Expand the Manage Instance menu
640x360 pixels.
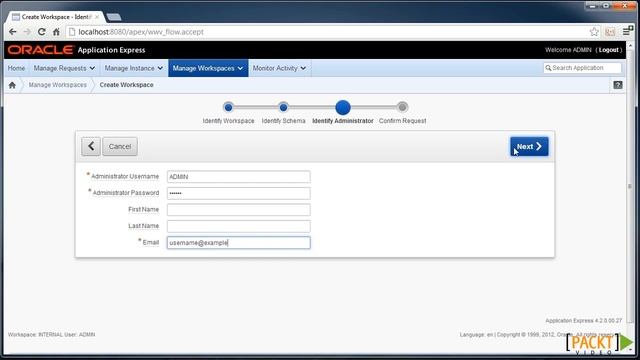point(133,68)
